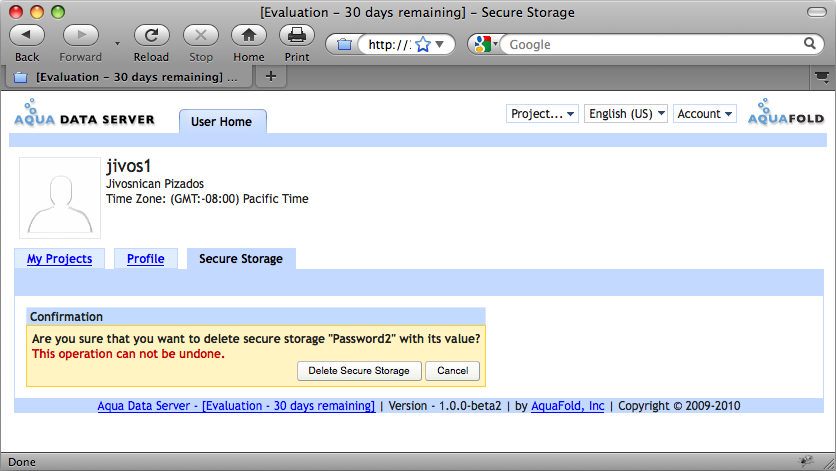Screen dimensions: 836x471
Task: Click the green zoom window button
Action: [x=58, y=12]
